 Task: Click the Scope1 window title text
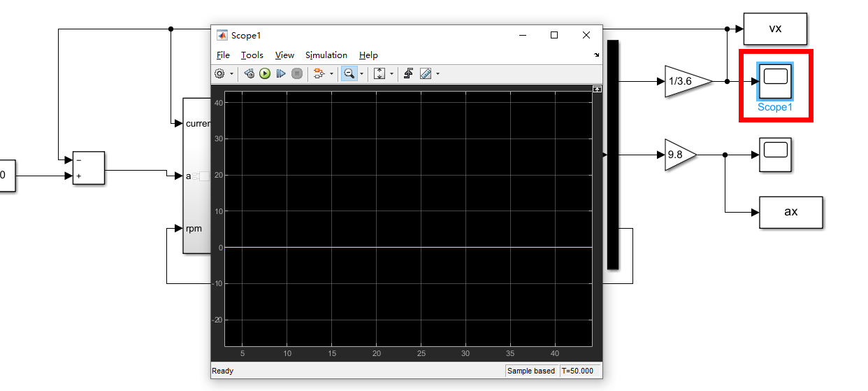coord(246,35)
